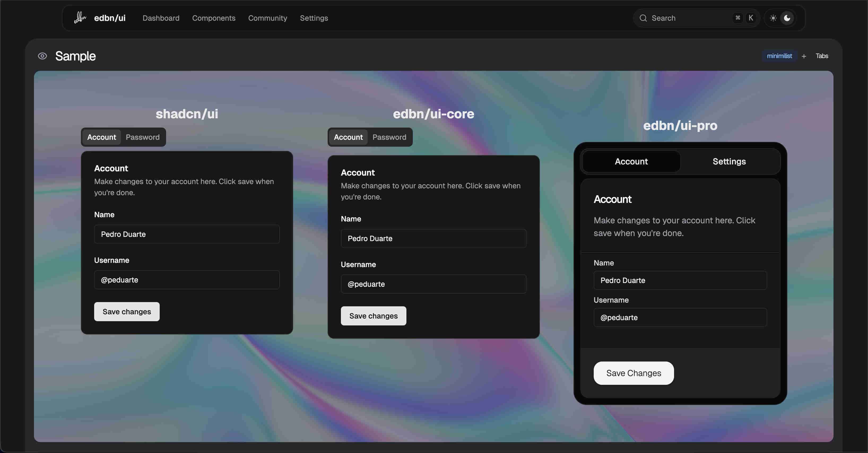Click the K shortcut key badge
This screenshot has height=453, width=868.
(751, 18)
